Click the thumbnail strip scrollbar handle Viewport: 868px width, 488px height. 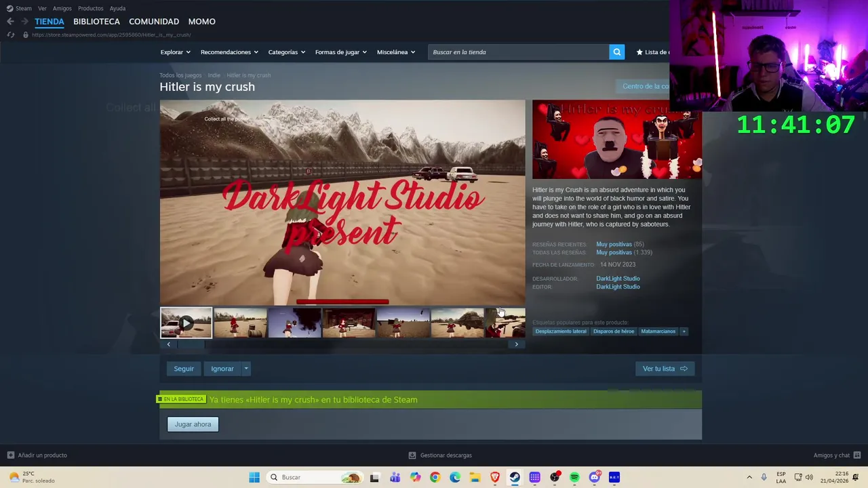click(191, 344)
